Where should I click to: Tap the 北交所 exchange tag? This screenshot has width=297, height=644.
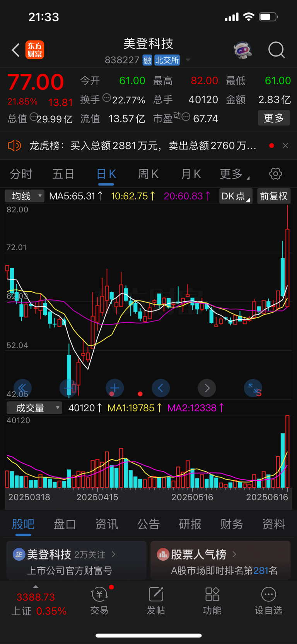[x=167, y=60]
